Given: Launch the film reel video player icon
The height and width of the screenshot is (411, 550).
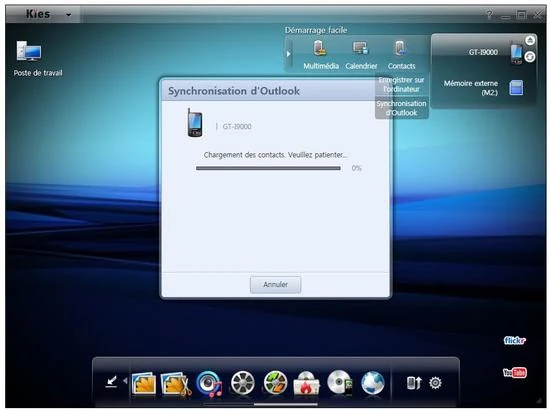Looking at the screenshot, I should pyautogui.click(x=242, y=383).
